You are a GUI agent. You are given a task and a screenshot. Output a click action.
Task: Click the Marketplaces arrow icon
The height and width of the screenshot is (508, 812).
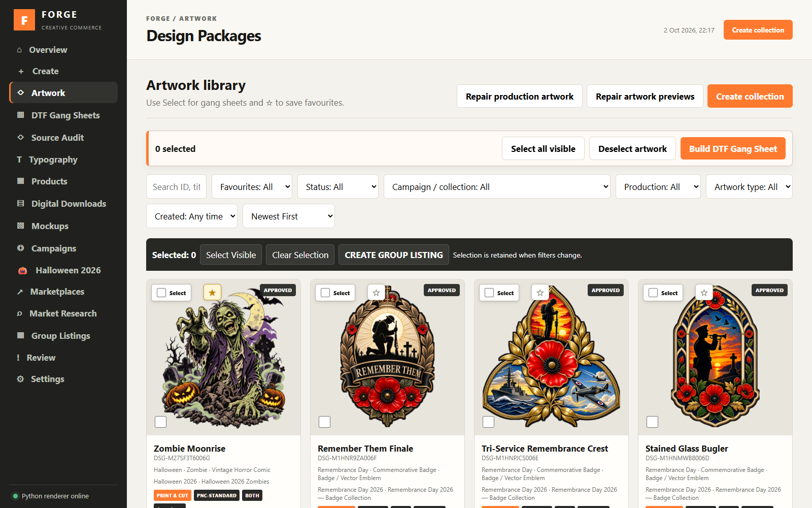[20, 292]
